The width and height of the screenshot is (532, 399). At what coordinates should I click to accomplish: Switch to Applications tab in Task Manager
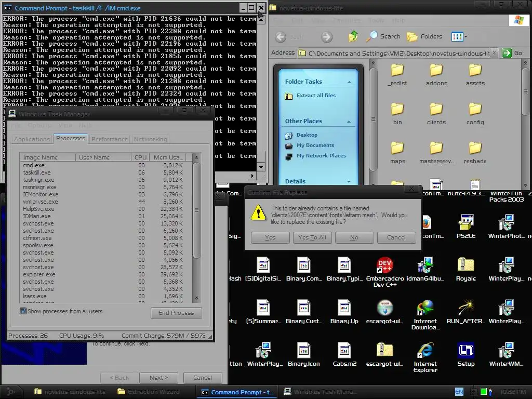(x=32, y=139)
